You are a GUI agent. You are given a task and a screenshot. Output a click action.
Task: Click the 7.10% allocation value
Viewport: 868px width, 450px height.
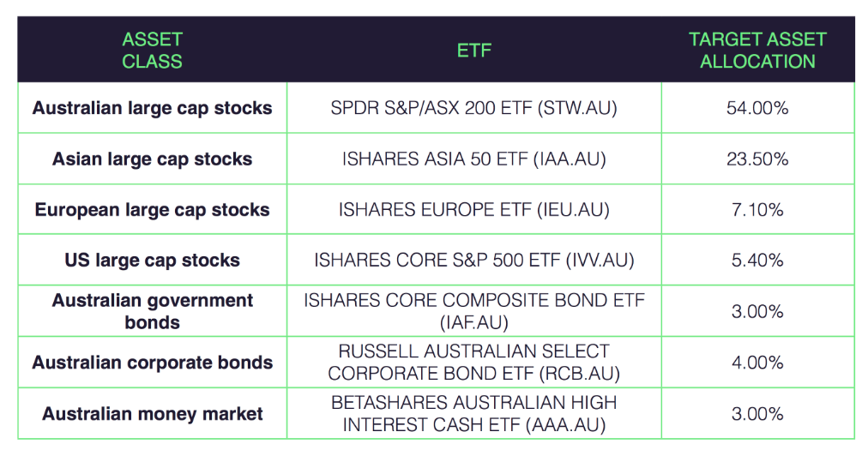[x=757, y=210]
